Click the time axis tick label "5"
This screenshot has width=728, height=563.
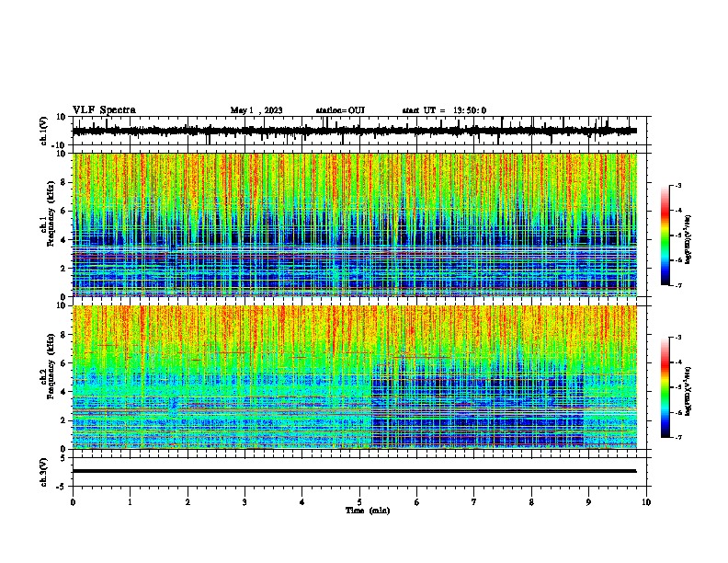359,502
